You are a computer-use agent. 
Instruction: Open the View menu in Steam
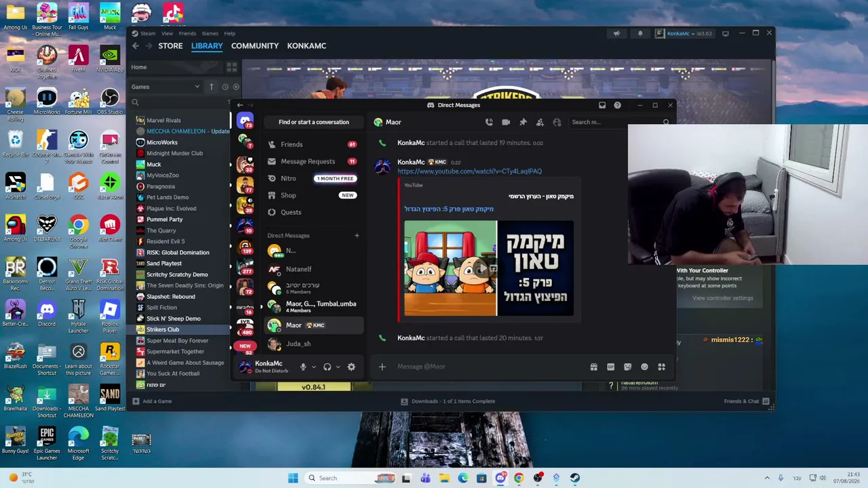tap(167, 33)
